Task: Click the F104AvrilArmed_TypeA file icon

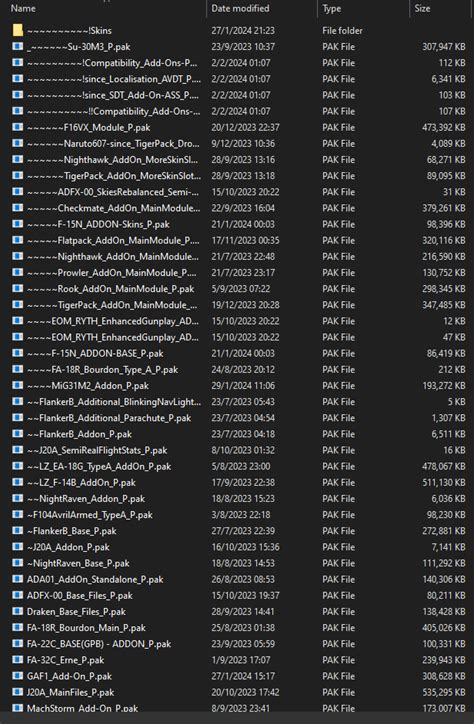Action: tap(18, 514)
